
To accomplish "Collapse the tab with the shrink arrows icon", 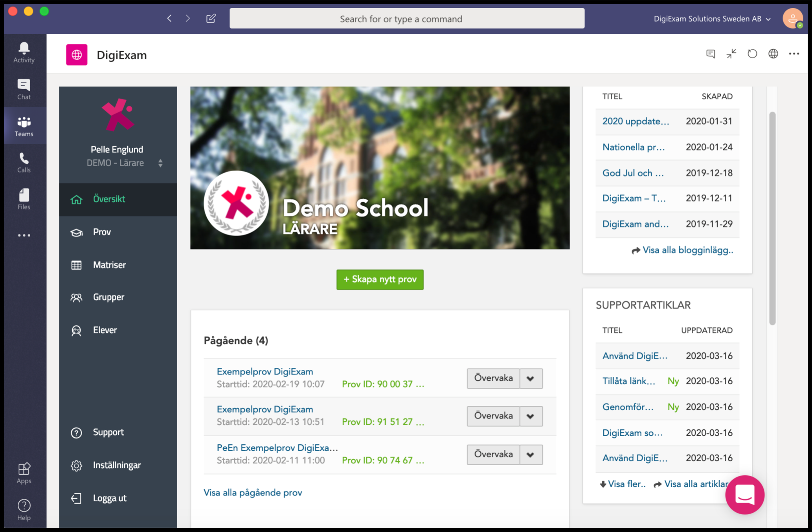I will tap(731, 54).
